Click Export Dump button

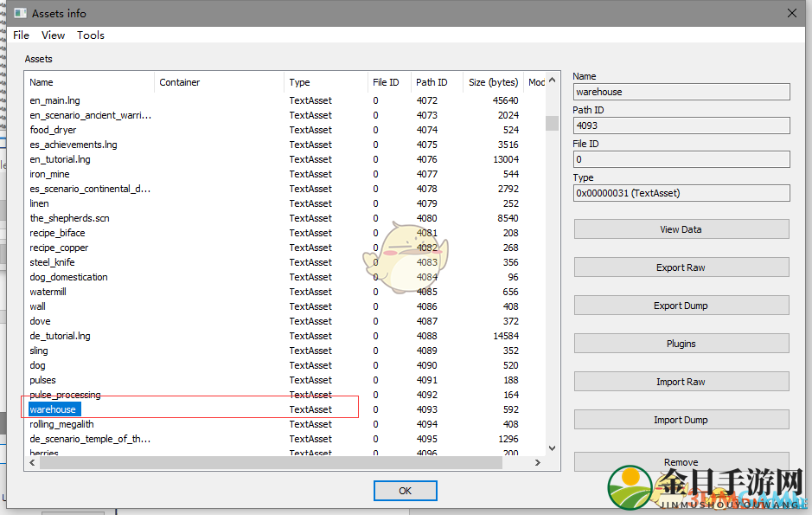[x=681, y=306]
